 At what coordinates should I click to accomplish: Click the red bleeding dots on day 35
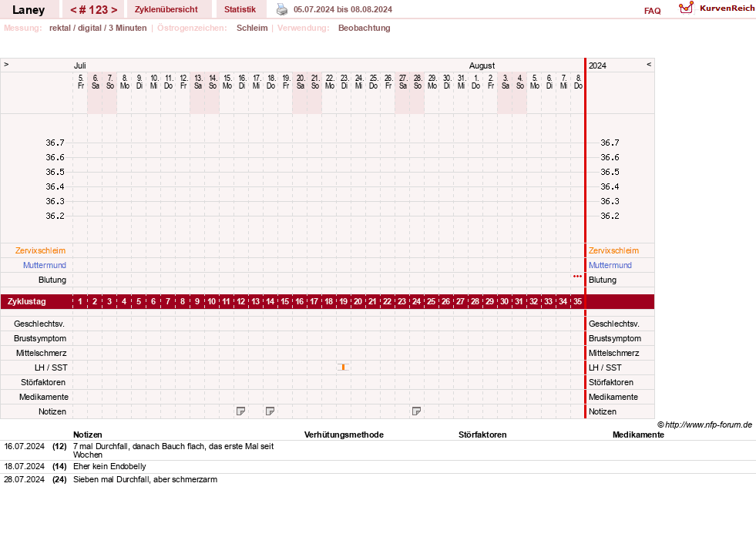point(578,277)
